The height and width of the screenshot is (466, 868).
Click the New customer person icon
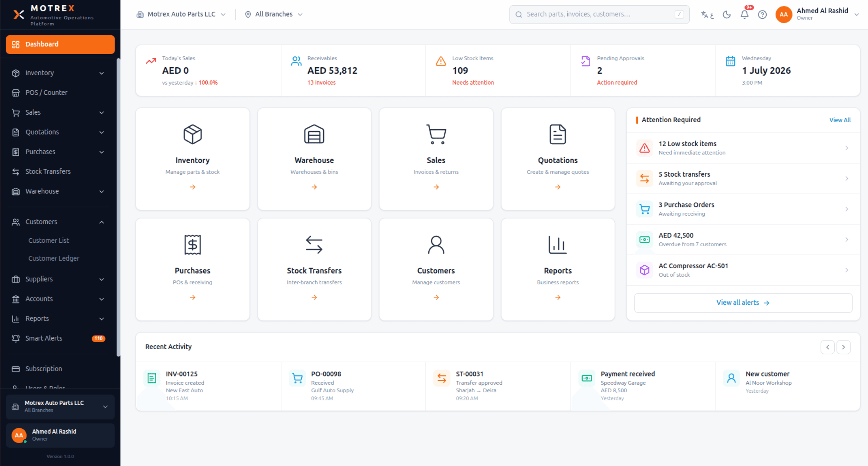click(731, 378)
